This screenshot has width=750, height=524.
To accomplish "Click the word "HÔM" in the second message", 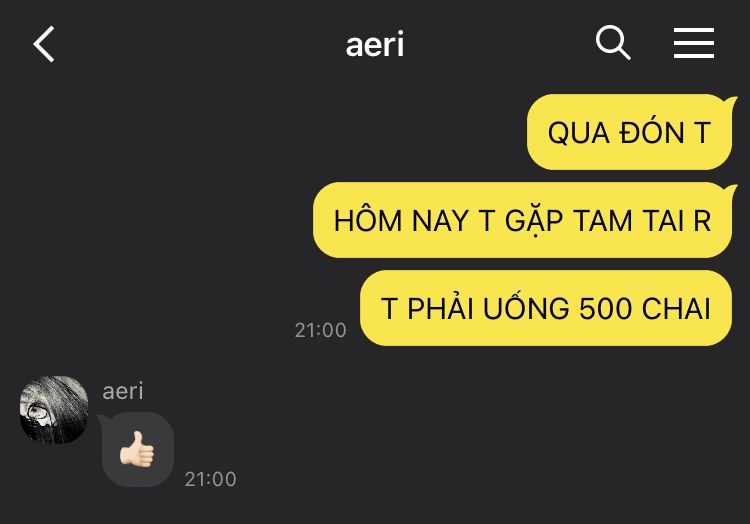I will pos(368,221).
